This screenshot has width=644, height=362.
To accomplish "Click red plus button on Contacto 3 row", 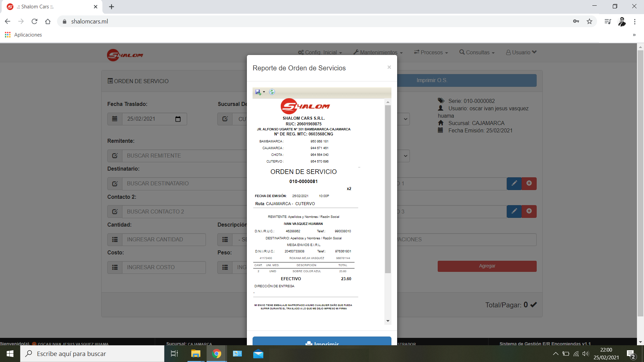I will [529, 212].
